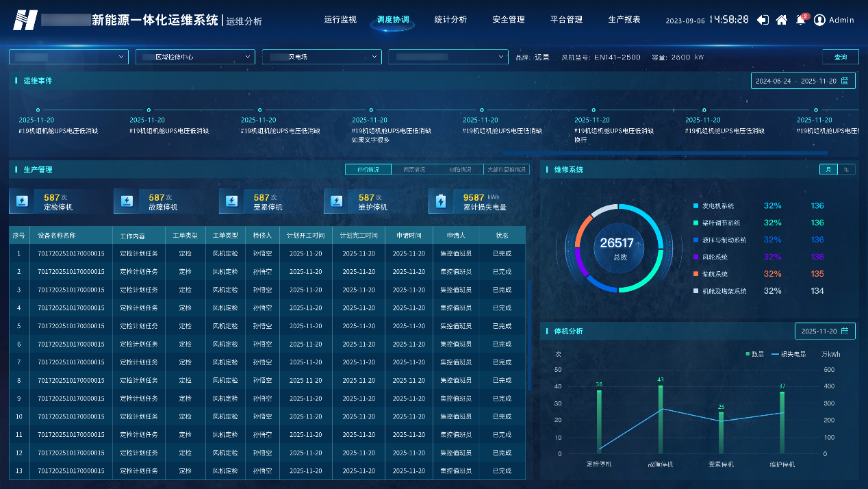The width and height of the screenshot is (868, 489).
Task: Click the 累计损失电量 battery icon
Action: [442, 201]
